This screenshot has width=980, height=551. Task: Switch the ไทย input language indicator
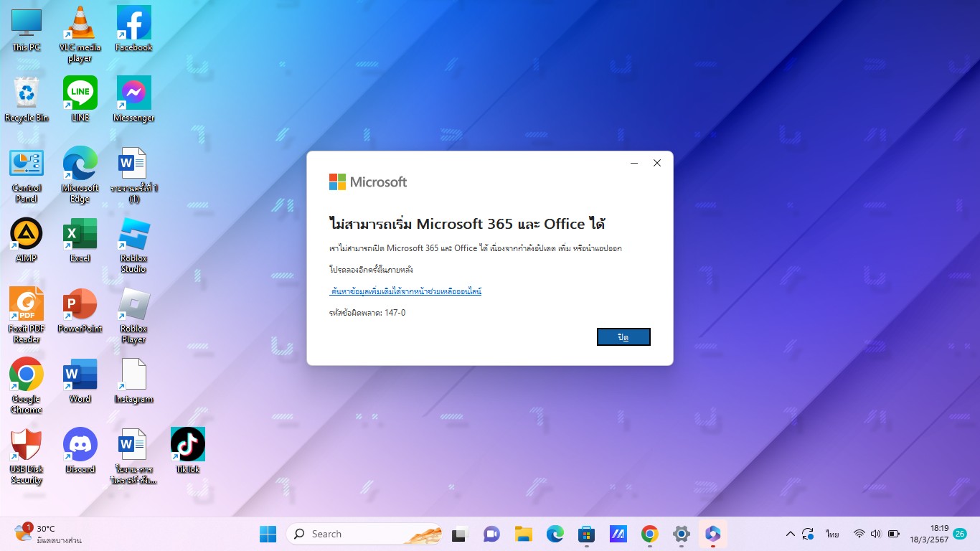point(832,534)
